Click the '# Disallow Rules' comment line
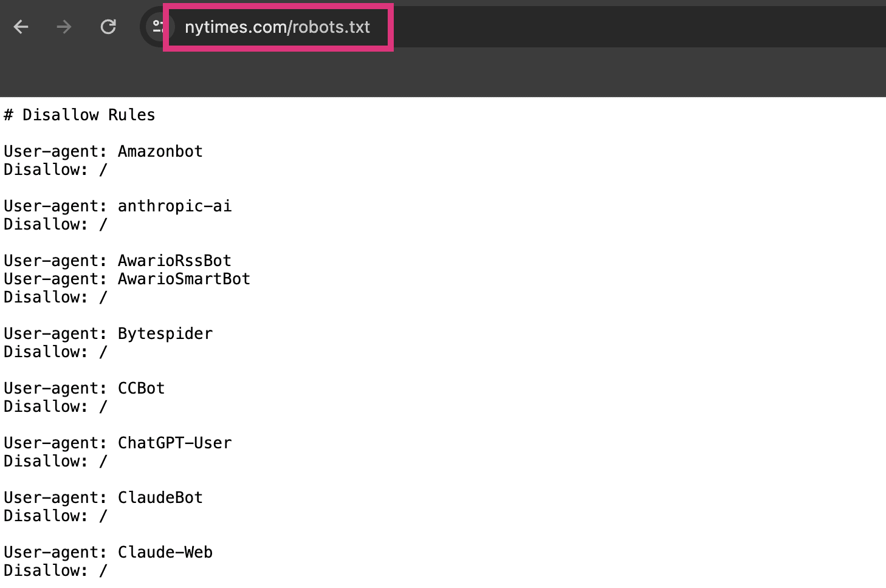Viewport: 886px width, 588px height. coord(80,115)
